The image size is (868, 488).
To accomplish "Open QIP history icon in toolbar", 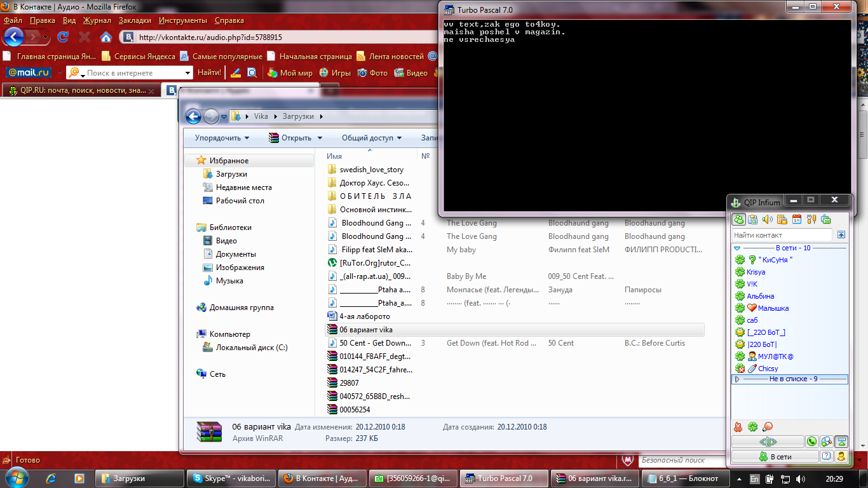I will (x=782, y=220).
